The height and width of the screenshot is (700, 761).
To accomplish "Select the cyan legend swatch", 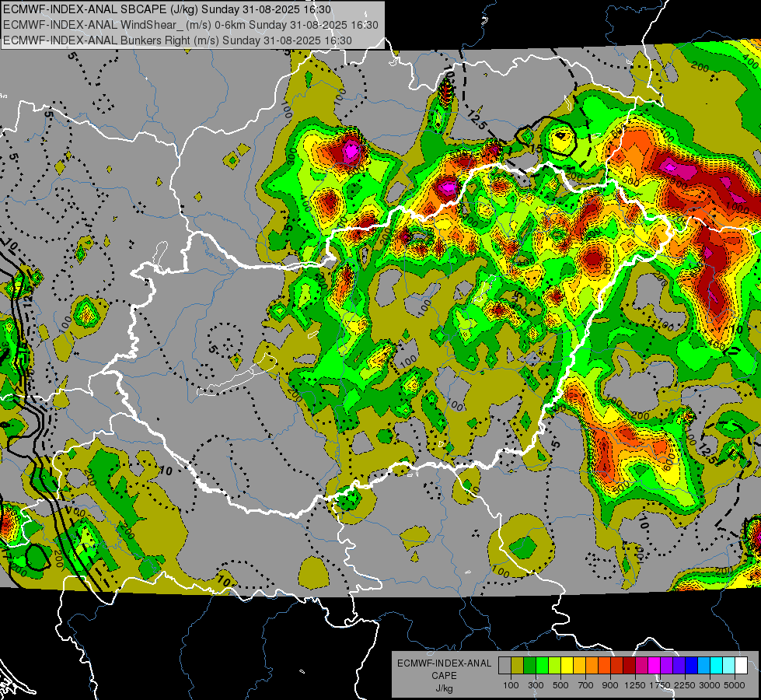I will pos(716,666).
